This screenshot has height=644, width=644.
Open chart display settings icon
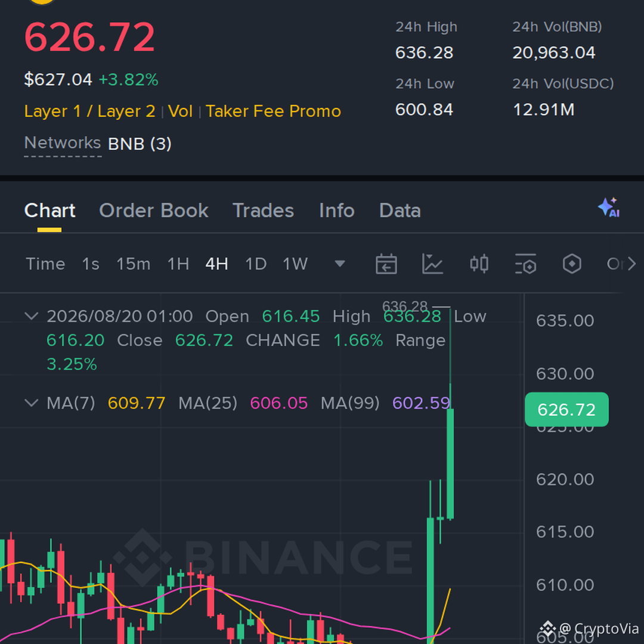(525, 264)
